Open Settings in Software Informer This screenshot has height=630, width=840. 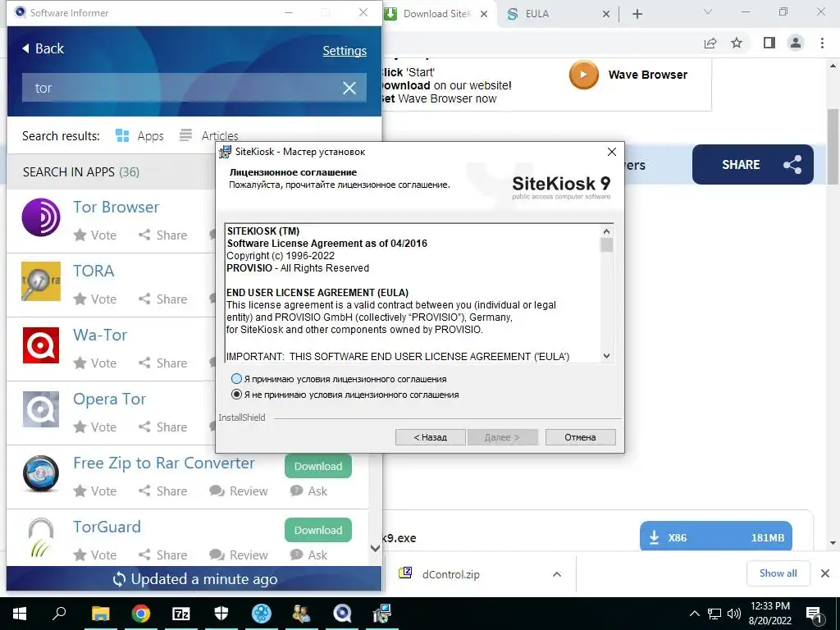click(345, 51)
